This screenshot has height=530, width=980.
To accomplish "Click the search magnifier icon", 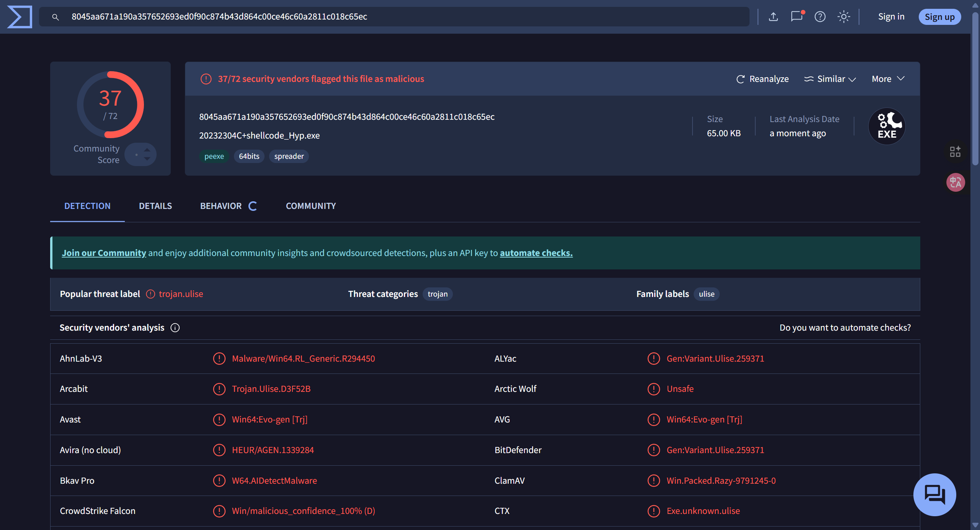I will tap(56, 17).
